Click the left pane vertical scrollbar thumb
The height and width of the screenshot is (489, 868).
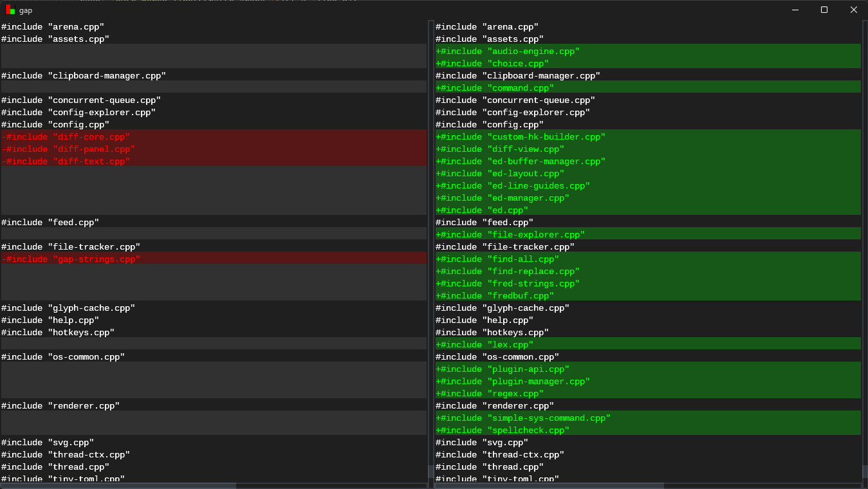430,472
